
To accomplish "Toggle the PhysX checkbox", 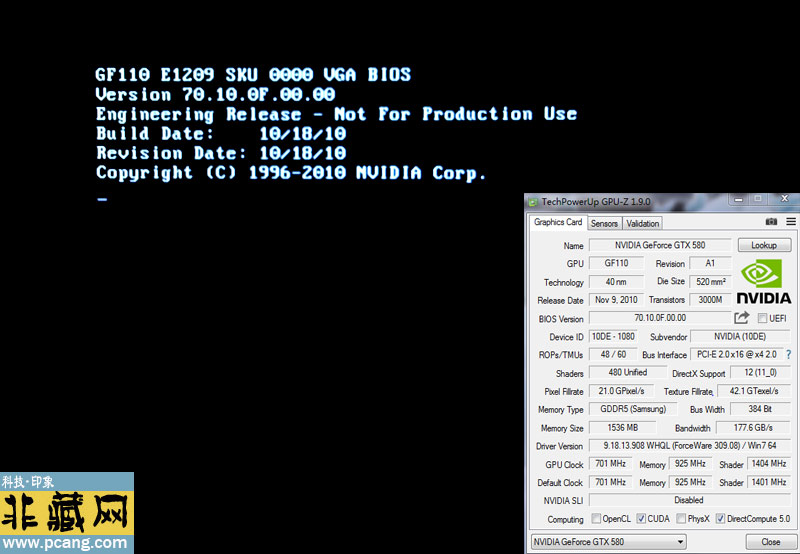I will pyautogui.click(x=681, y=518).
